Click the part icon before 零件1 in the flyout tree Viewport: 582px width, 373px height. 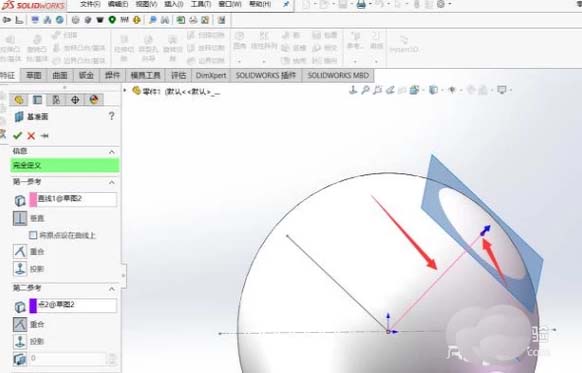[x=137, y=91]
